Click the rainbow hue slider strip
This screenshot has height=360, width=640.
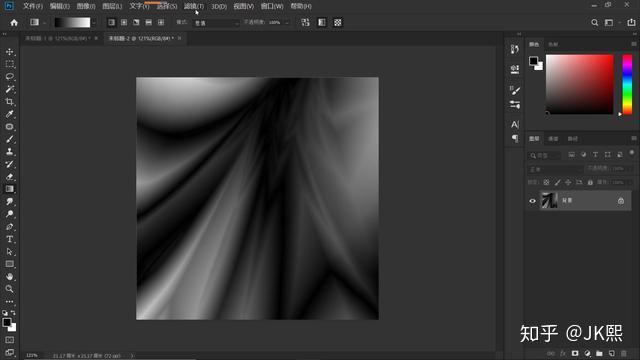(x=627, y=84)
